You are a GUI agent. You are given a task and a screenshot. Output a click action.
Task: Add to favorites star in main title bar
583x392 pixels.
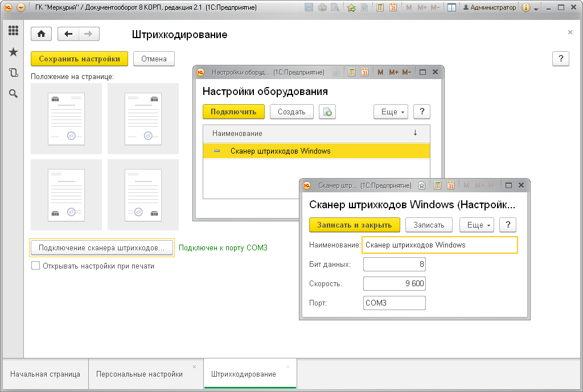click(x=351, y=7)
